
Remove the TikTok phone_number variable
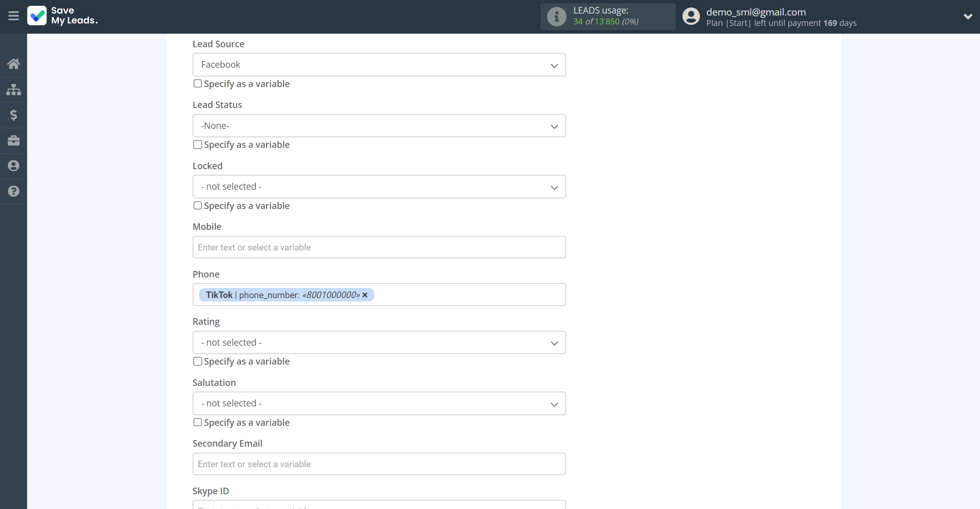click(x=365, y=295)
